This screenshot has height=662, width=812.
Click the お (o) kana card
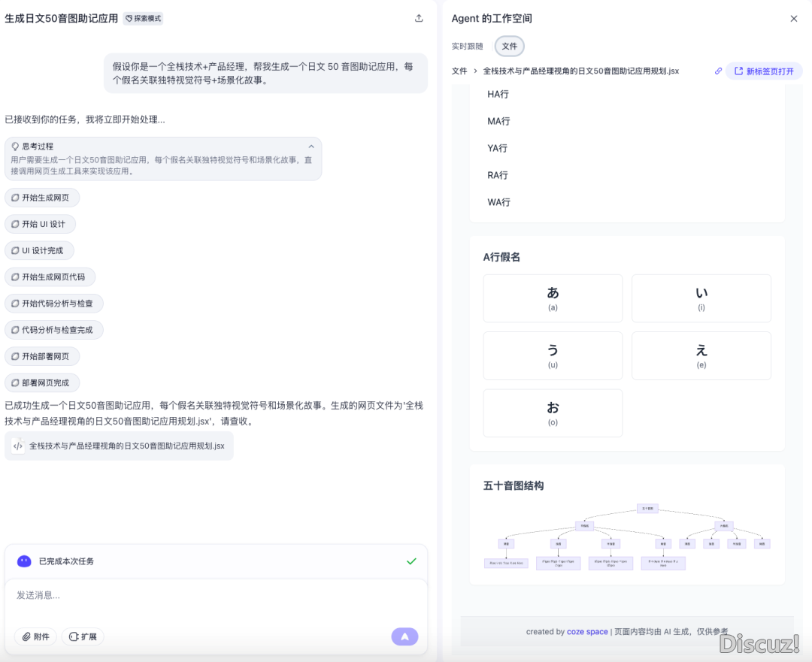[x=553, y=413]
